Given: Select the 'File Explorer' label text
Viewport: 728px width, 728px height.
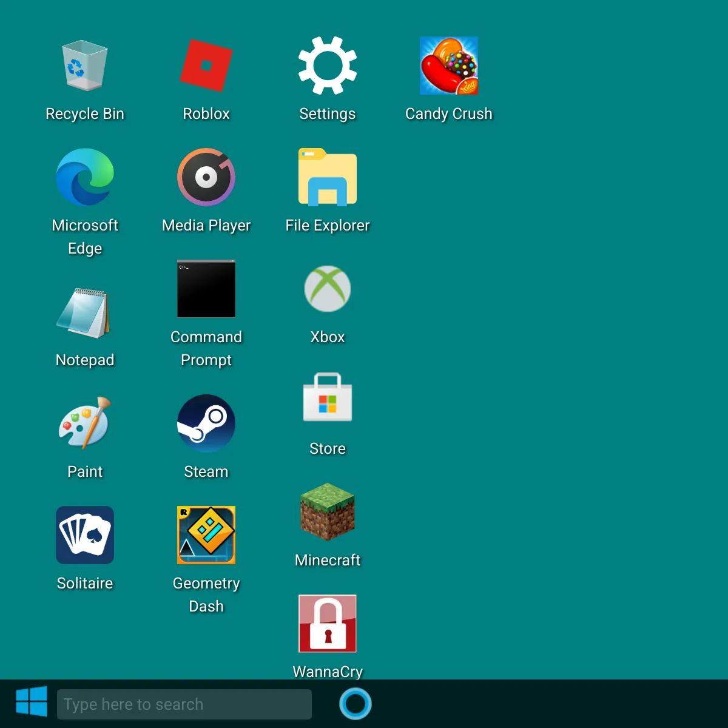Looking at the screenshot, I should [x=328, y=226].
